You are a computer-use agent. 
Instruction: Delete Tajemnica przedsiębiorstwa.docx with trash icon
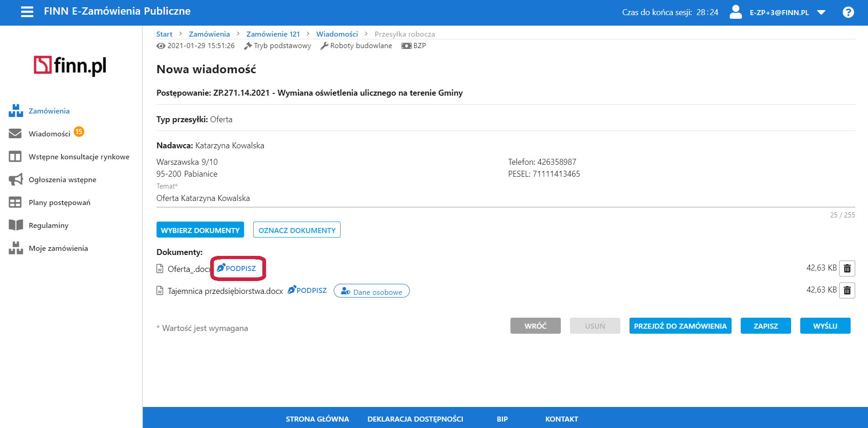847,290
